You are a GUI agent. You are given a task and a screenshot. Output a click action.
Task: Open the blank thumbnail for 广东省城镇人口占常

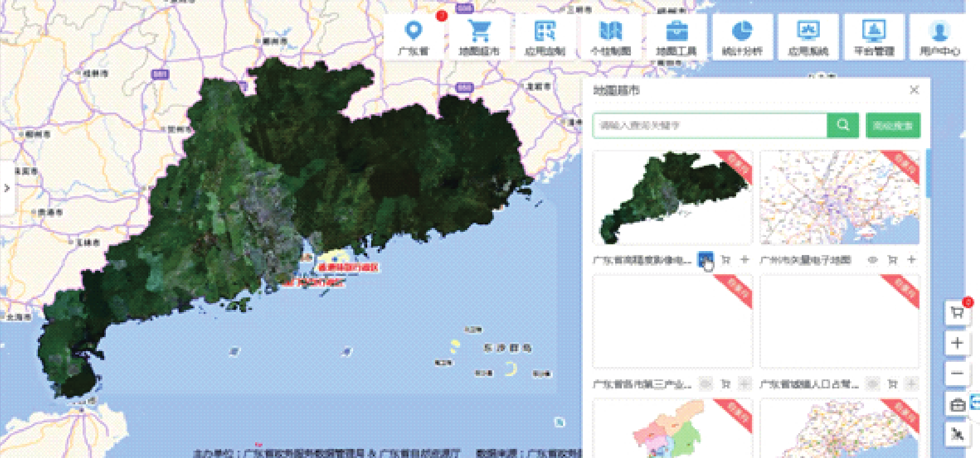click(x=840, y=321)
